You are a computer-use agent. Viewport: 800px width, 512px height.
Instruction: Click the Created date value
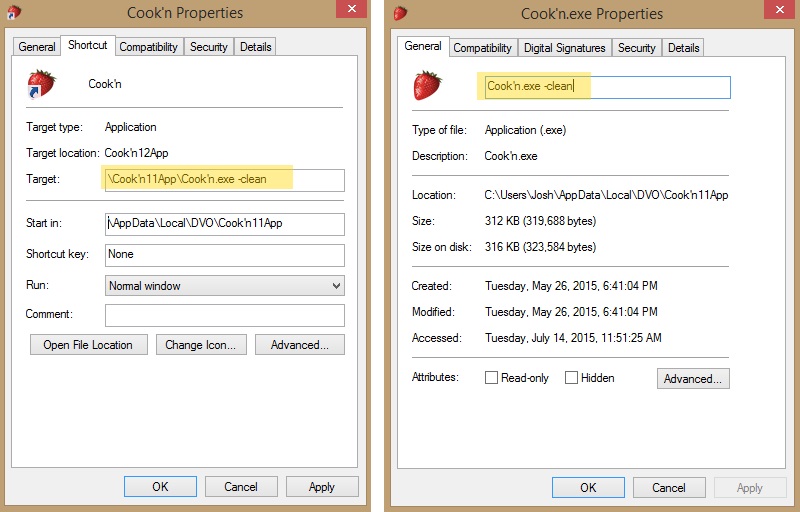tap(571, 286)
